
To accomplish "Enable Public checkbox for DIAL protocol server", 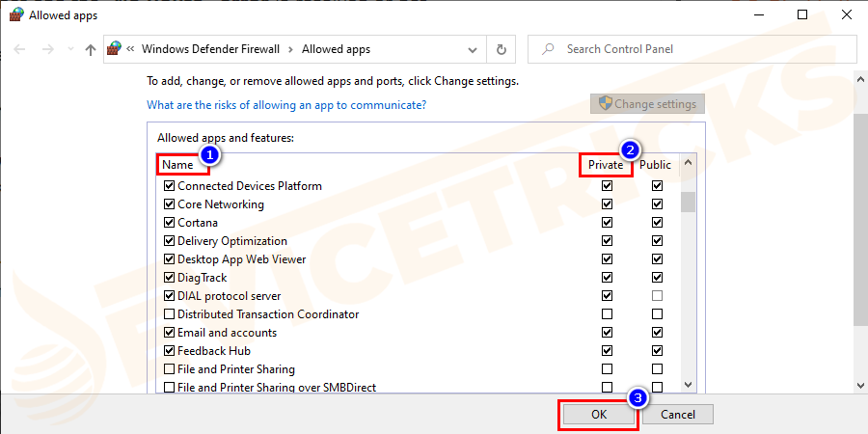I will (x=657, y=296).
